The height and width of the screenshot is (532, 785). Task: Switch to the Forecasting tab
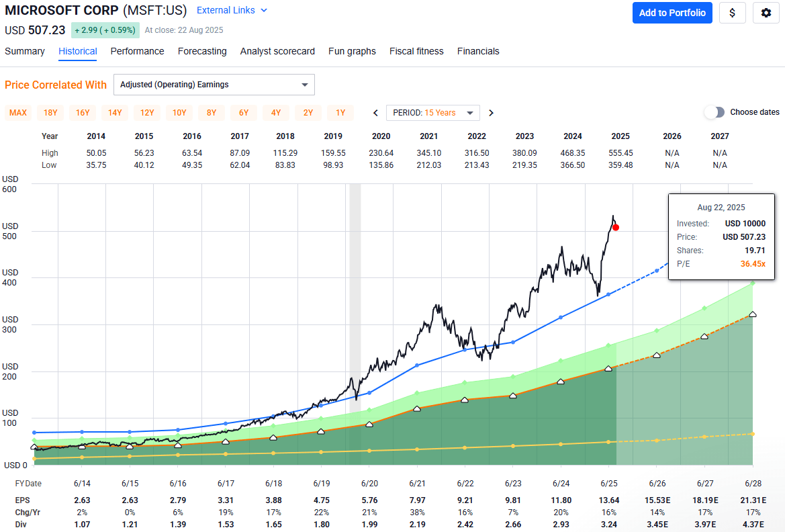coord(202,51)
